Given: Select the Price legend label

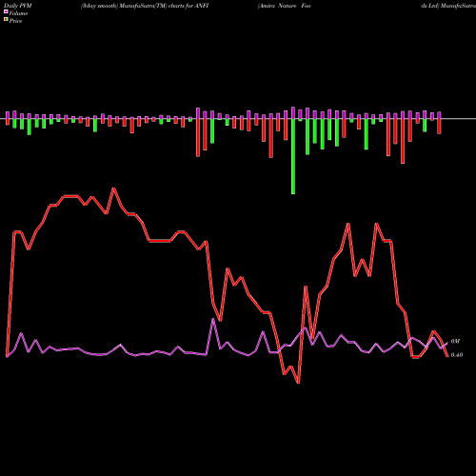Looking at the screenshot, I should point(15,21).
